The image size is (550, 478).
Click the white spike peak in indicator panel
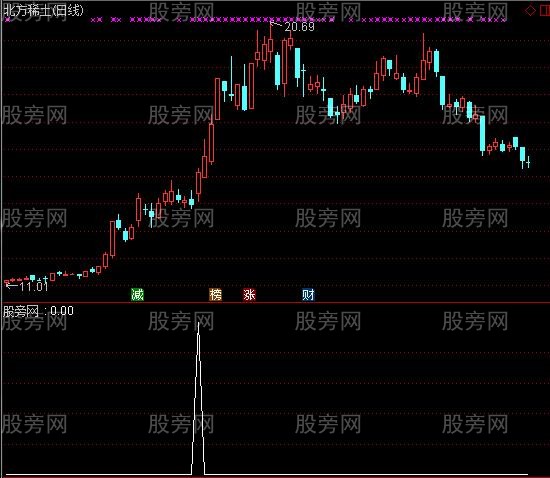click(x=199, y=324)
